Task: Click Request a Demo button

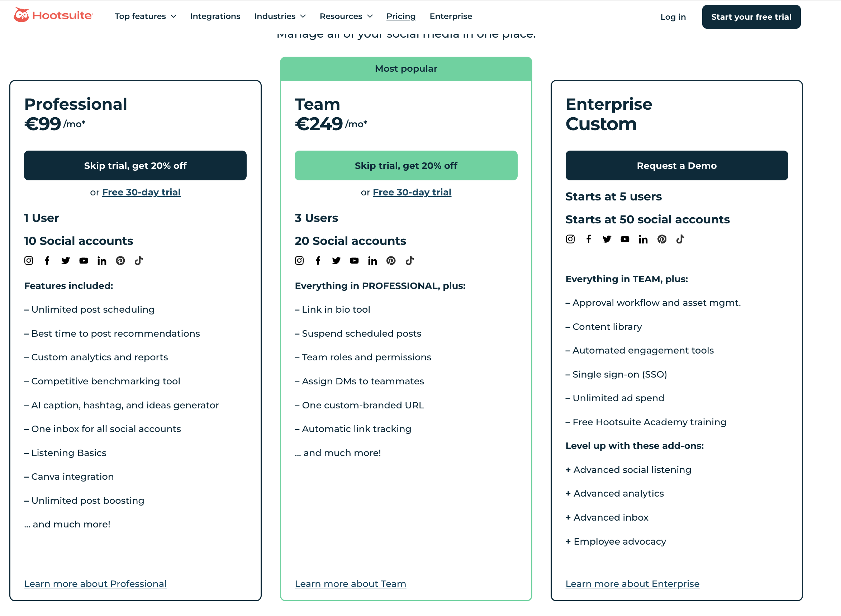Action: tap(676, 166)
